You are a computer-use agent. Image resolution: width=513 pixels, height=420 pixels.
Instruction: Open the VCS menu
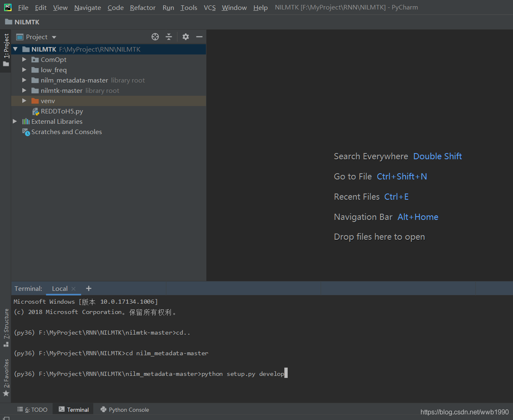tap(210, 7)
